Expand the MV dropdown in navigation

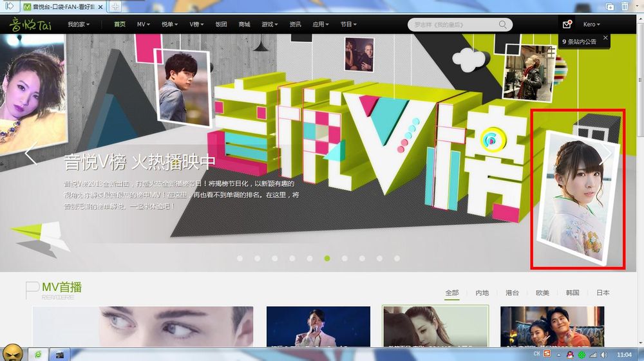coord(144,24)
